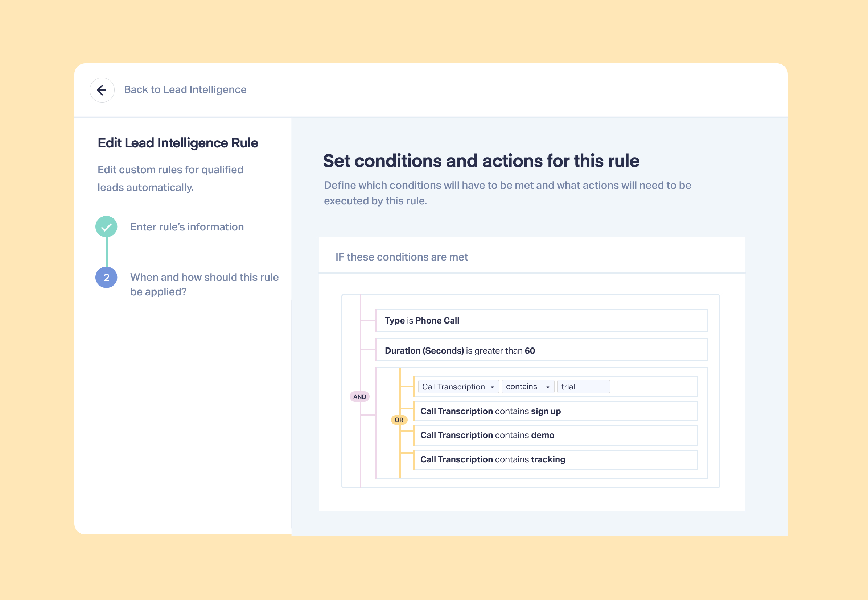This screenshot has height=600, width=868.
Task: Open Back to Lead Intelligence link
Action: [185, 89]
